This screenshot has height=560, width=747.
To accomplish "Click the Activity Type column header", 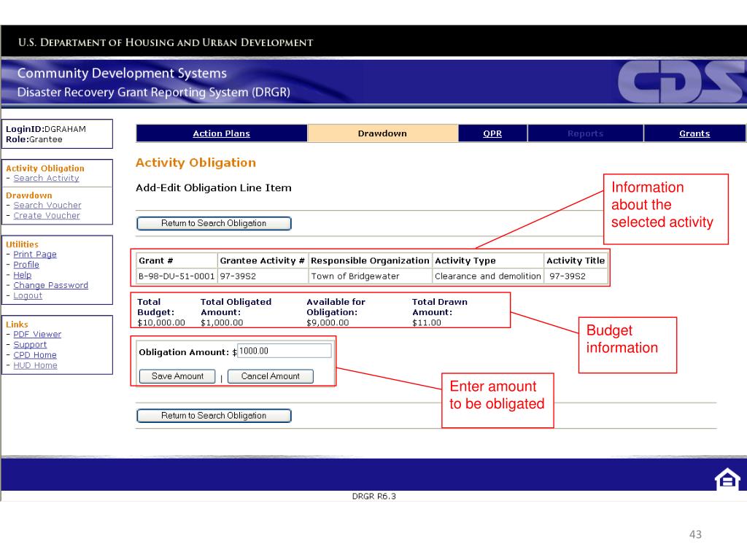I will 488,261.
